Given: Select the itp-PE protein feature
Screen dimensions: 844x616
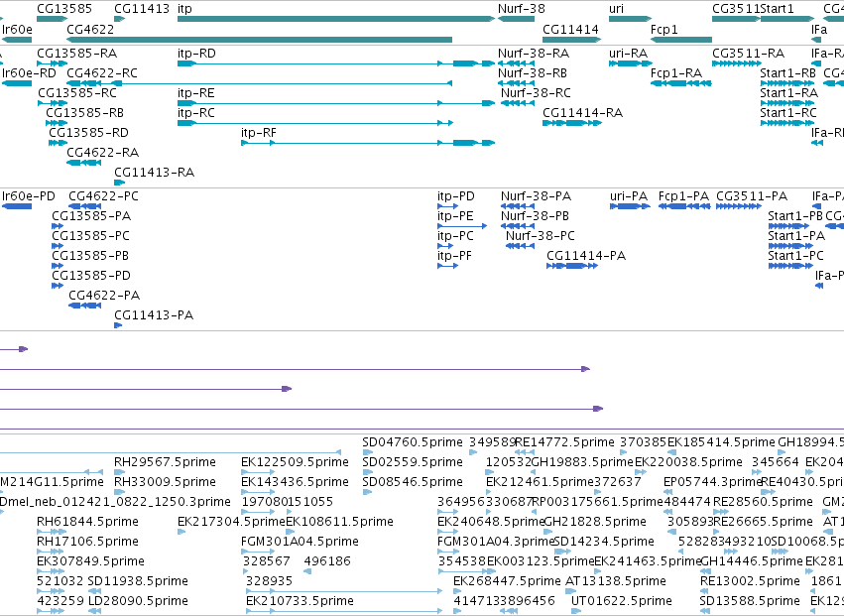Looking at the screenshot, I should pos(462,227).
